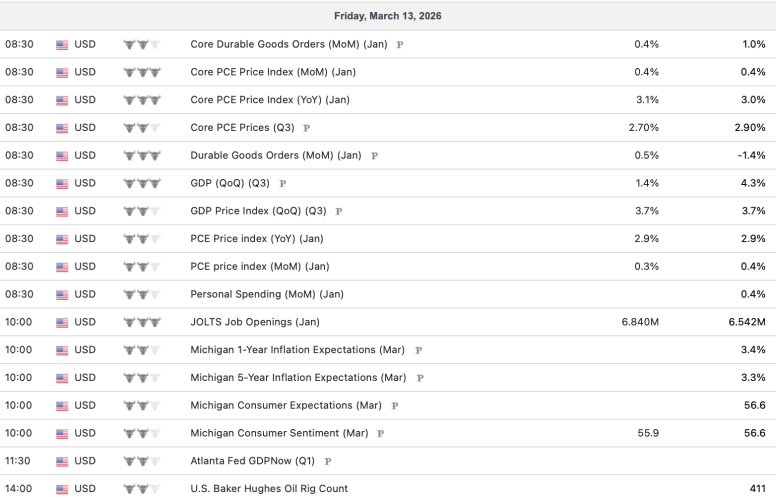Open the Michigan 5-Year Inflation Expectations event
Screen dimensions: 776x498
(298, 378)
